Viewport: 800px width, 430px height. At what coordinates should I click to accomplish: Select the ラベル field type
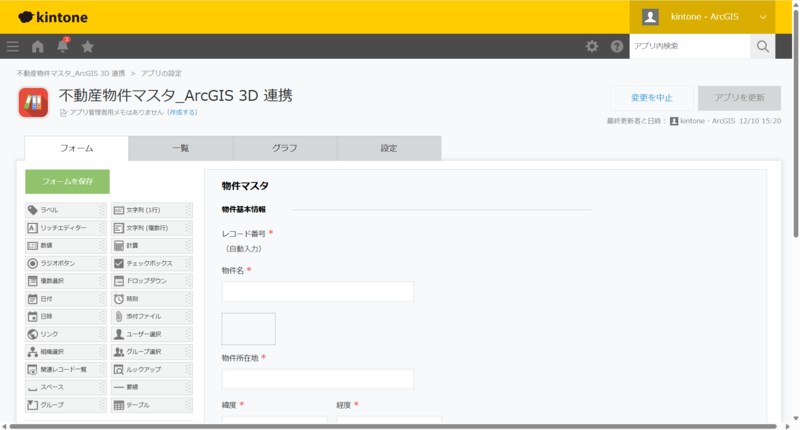pyautogui.click(x=66, y=210)
